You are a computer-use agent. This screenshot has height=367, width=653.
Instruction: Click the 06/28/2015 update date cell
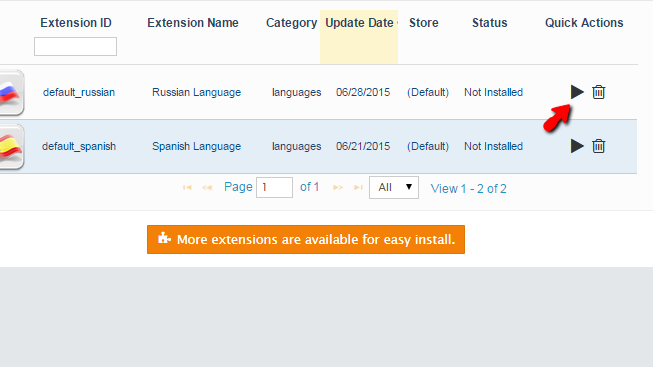tap(363, 92)
